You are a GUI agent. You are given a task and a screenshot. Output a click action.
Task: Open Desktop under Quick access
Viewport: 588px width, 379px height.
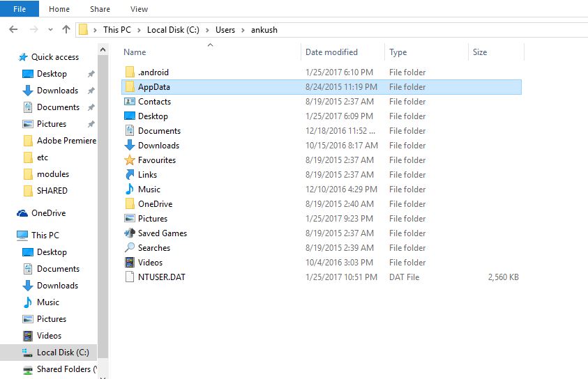[x=52, y=74]
